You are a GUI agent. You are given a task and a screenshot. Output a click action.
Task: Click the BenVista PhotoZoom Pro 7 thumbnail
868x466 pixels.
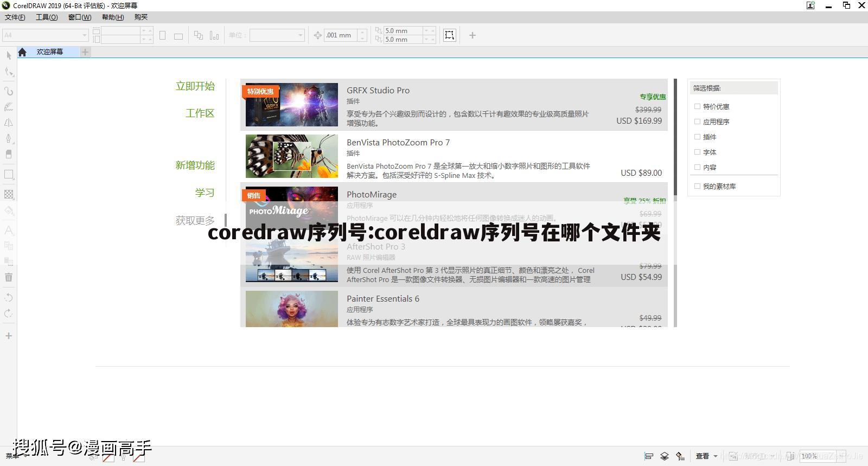point(292,156)
